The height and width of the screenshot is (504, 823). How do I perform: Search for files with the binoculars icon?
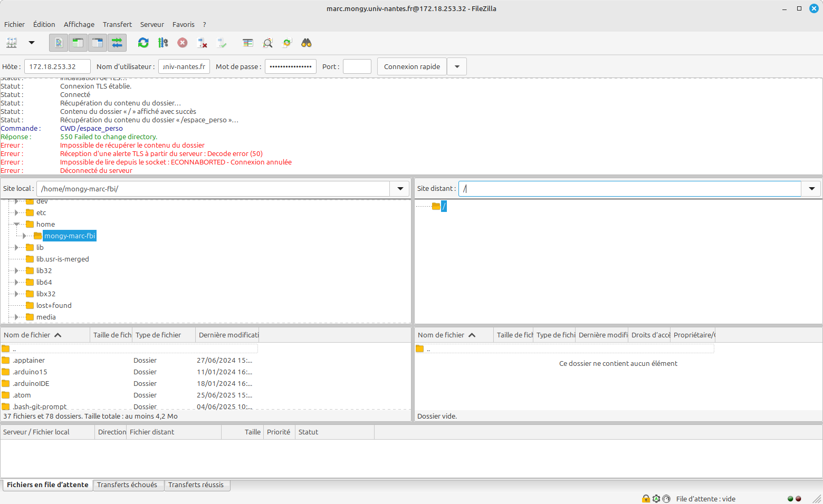pyautogui.click(x=306, y=43)
